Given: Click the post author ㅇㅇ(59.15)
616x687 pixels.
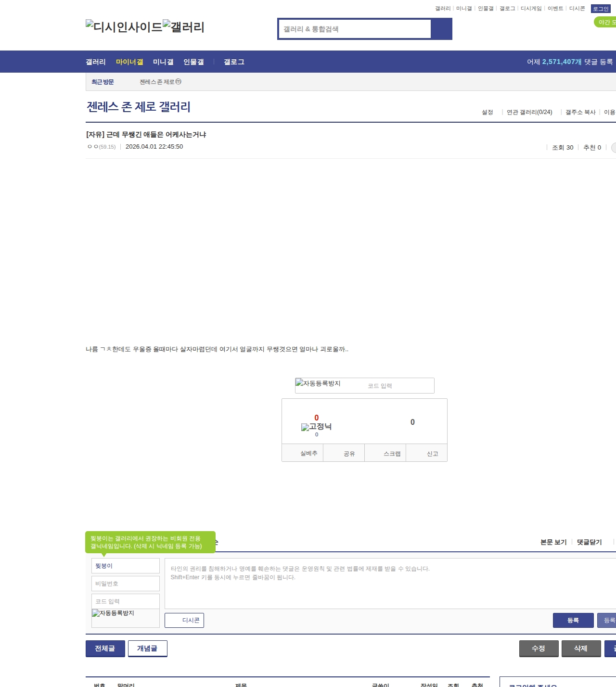Looking at the screenshot, I should point(102,147).
